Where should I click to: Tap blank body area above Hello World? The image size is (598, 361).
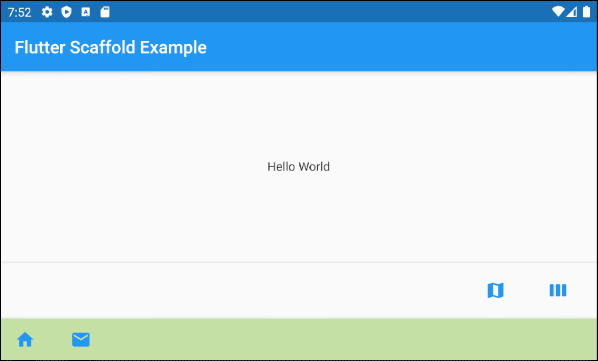click(298, 114)
